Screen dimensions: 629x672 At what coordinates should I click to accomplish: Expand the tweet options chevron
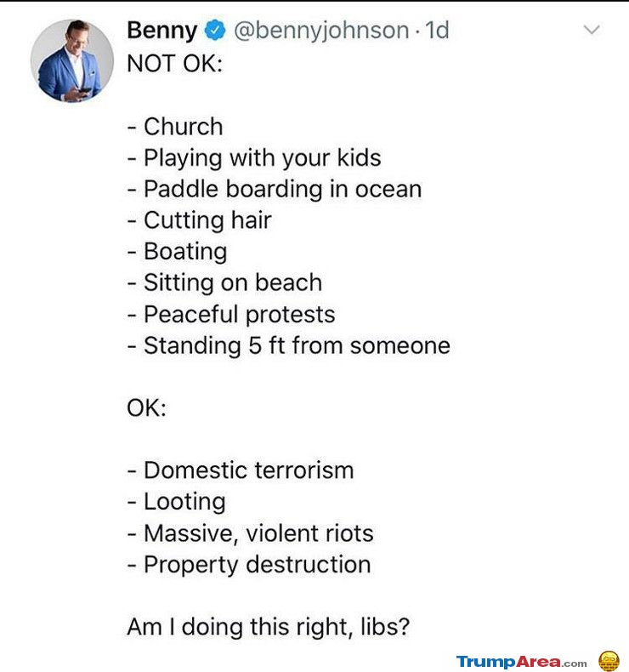[592, 30]
